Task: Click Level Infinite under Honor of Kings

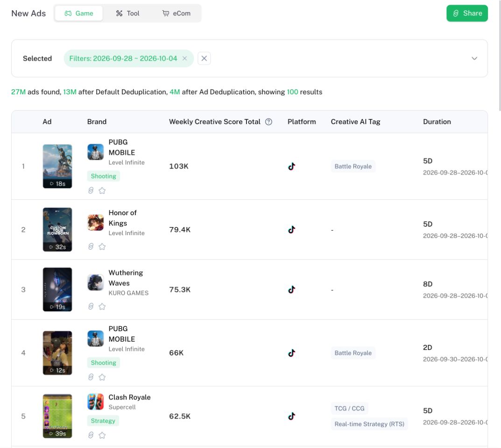Action: pos(127,233)
